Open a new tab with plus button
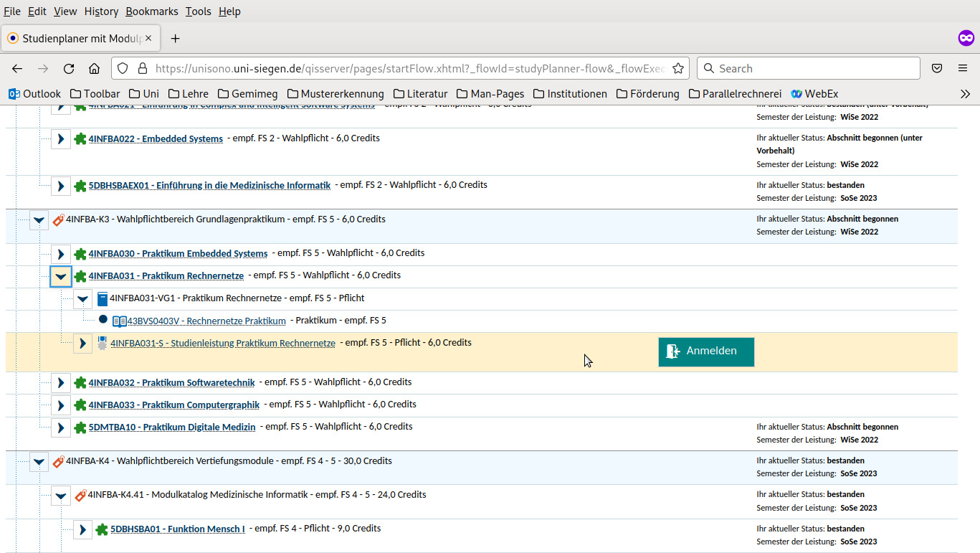 tap(175, 38)
